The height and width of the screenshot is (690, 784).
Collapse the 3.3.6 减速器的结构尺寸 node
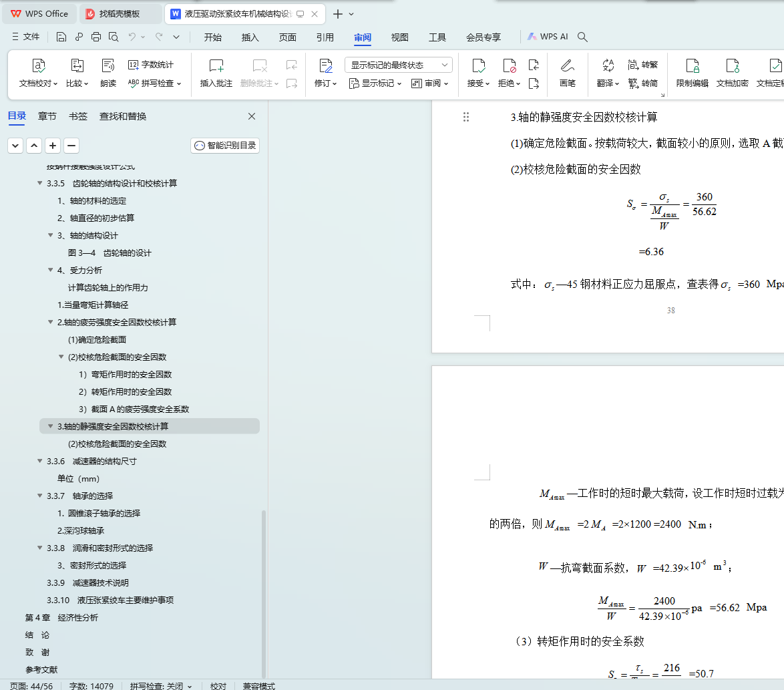pos(40,461)
